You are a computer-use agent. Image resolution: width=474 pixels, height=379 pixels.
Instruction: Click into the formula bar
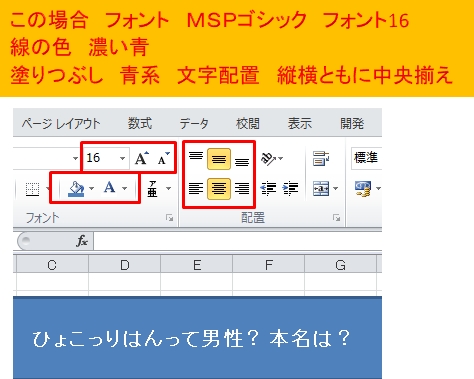238,241
